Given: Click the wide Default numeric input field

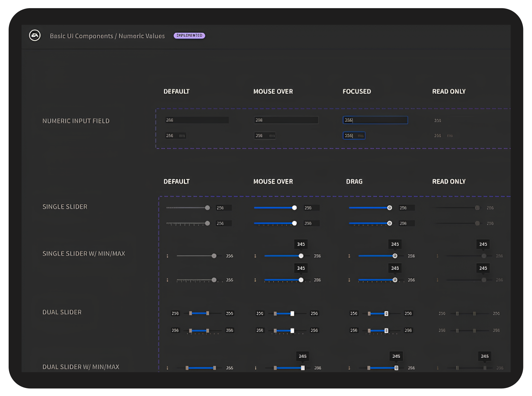Looking at the screenshot, I should [x=197, y=120].
